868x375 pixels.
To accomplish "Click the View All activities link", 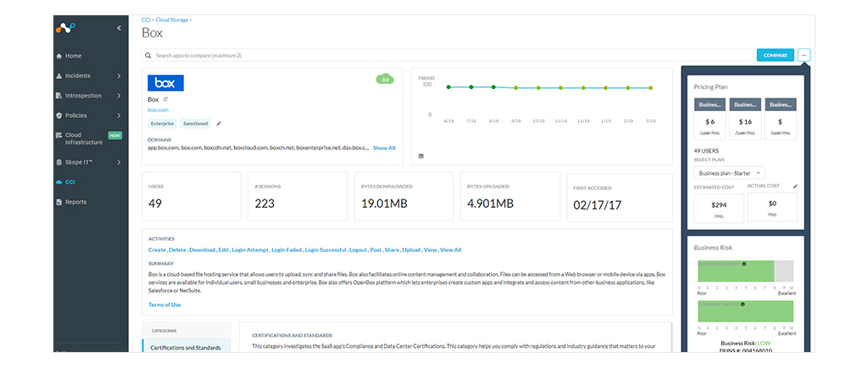I will 451,249.
